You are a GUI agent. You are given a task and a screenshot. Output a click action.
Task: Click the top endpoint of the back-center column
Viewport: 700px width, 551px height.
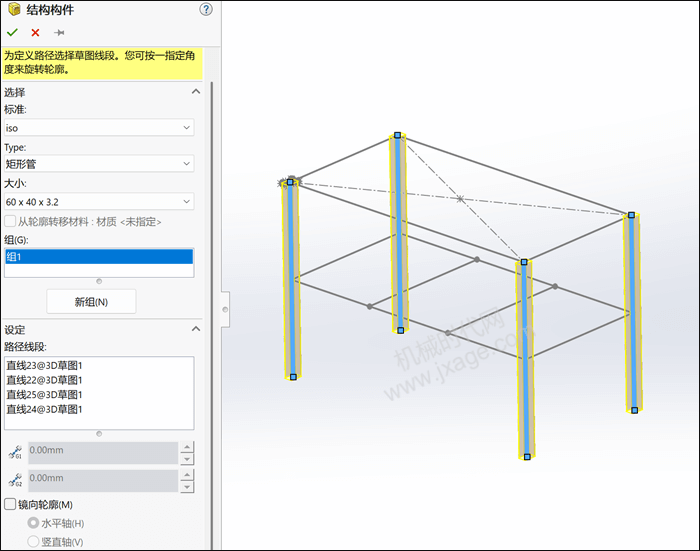(398, 135)
